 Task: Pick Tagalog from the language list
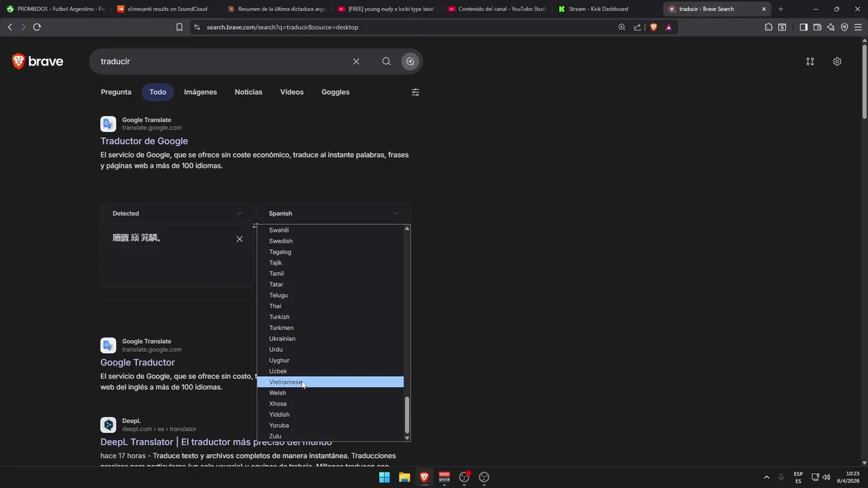[330, 252]
